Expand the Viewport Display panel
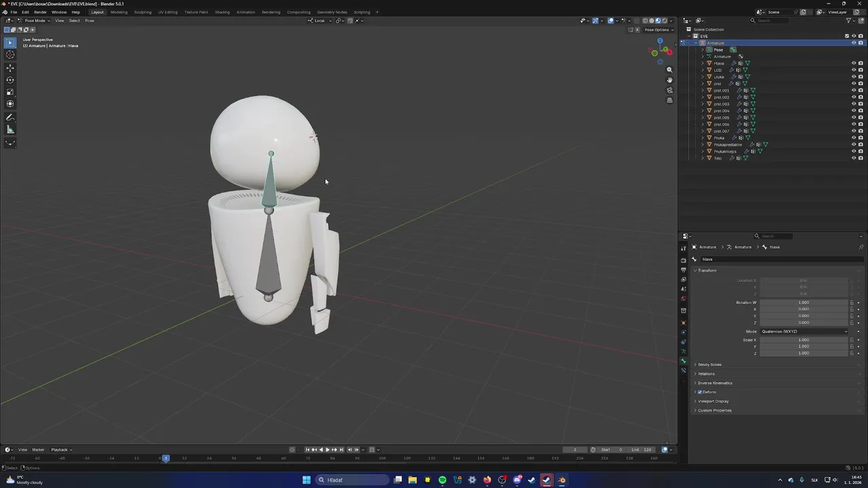The width and height of the screenshot is (868, 488). [x=713, y=401]
